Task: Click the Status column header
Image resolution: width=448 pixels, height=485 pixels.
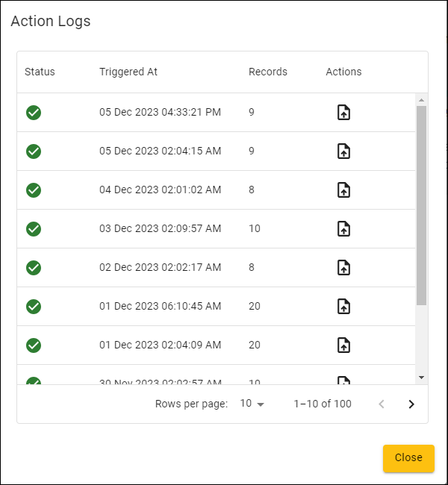Action: click(x=40, y=72)
